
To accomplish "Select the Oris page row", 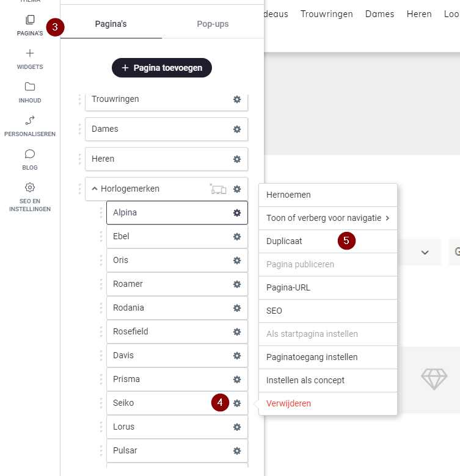I will point(177,261).
